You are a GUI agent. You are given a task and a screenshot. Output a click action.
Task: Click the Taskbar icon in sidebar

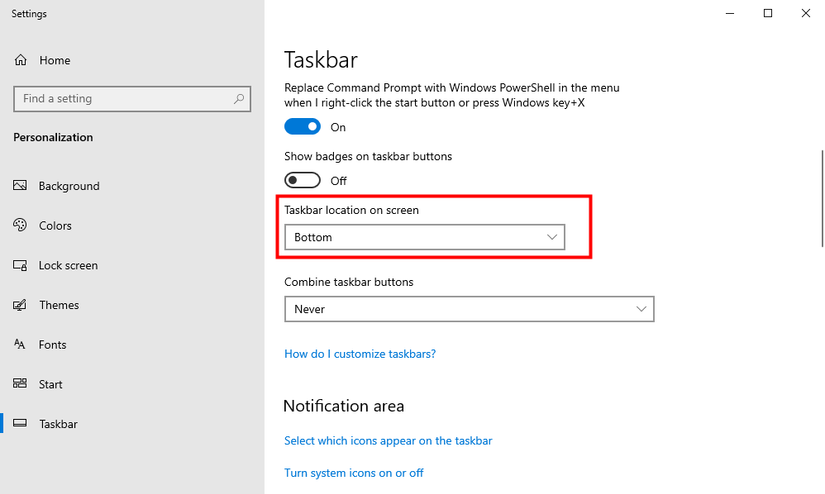pyautogui.click(x=19, y=424)
